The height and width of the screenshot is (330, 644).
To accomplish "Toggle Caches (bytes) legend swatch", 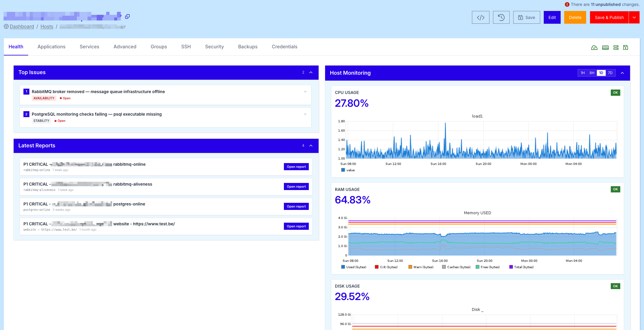I will pos(444,267).
